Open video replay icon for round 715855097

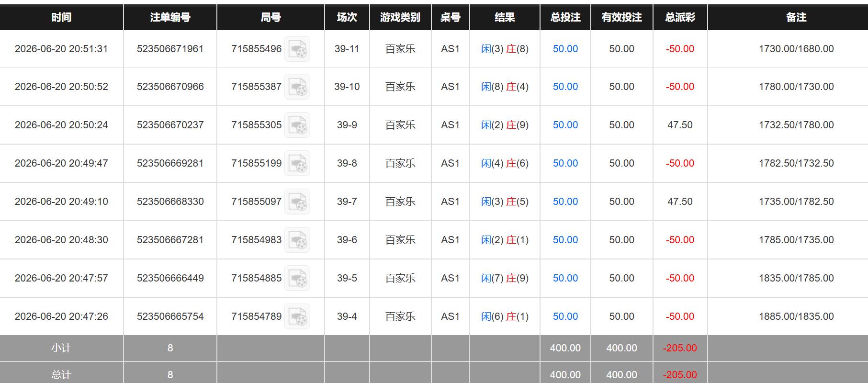pyautogui.click(x=297, y=202)
